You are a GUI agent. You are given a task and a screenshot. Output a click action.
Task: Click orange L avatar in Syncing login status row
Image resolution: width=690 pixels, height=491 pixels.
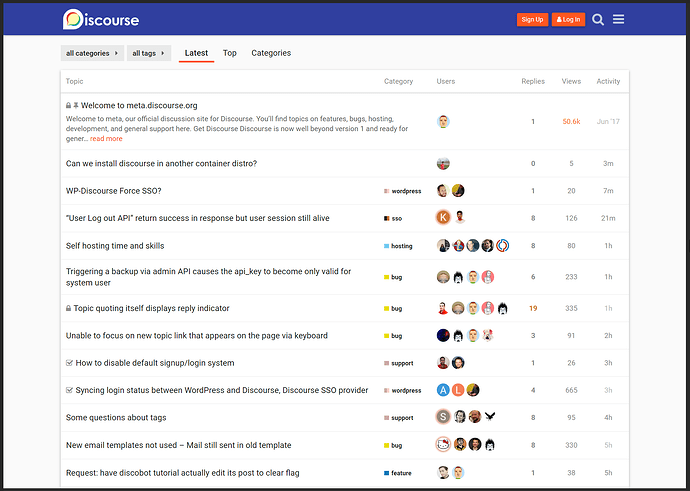click(x=458, y=390)
